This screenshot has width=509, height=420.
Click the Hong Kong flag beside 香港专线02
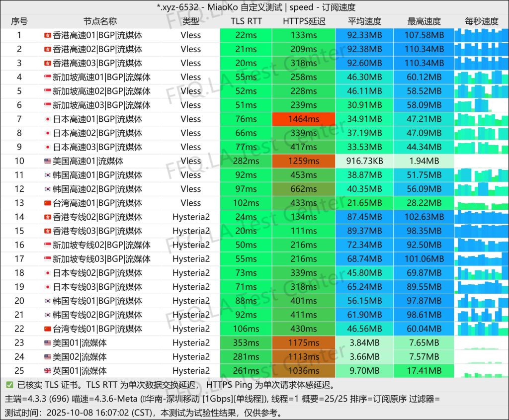pyautogui.click(x=47, y=217)
